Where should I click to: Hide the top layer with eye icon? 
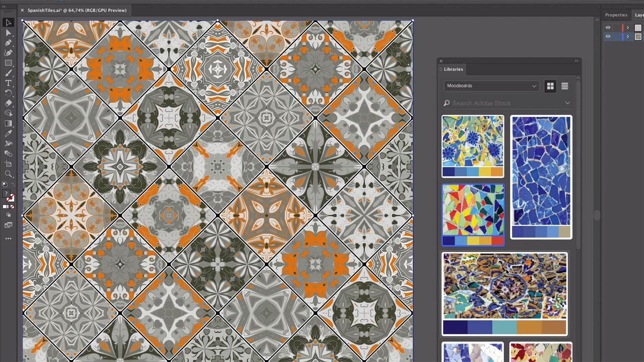point(608,28)
